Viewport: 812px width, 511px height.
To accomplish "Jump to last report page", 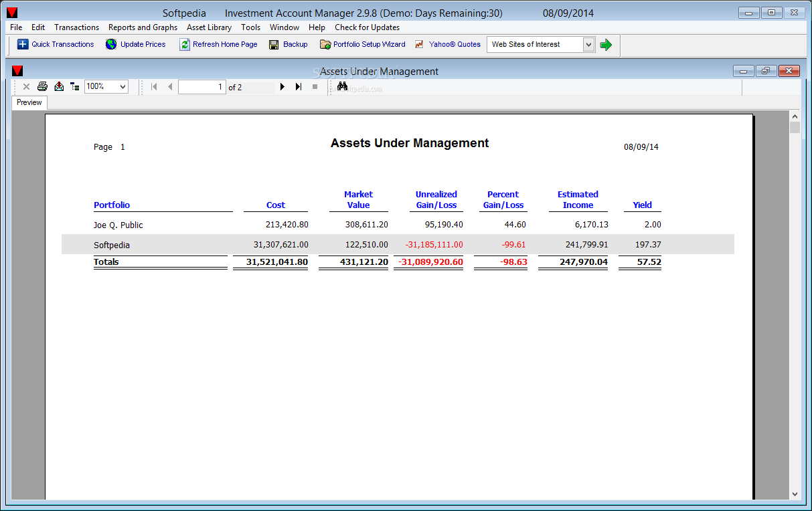I will point(299,86).
